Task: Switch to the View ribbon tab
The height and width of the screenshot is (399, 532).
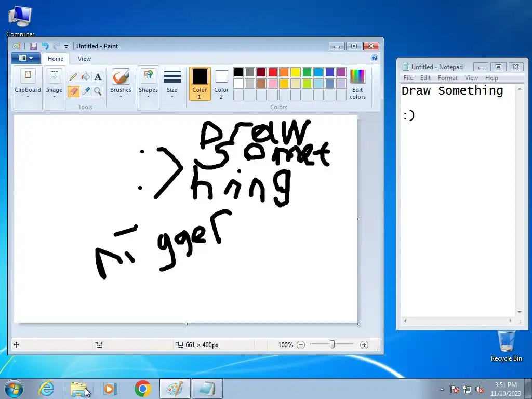Action: (x=84, y=59)
